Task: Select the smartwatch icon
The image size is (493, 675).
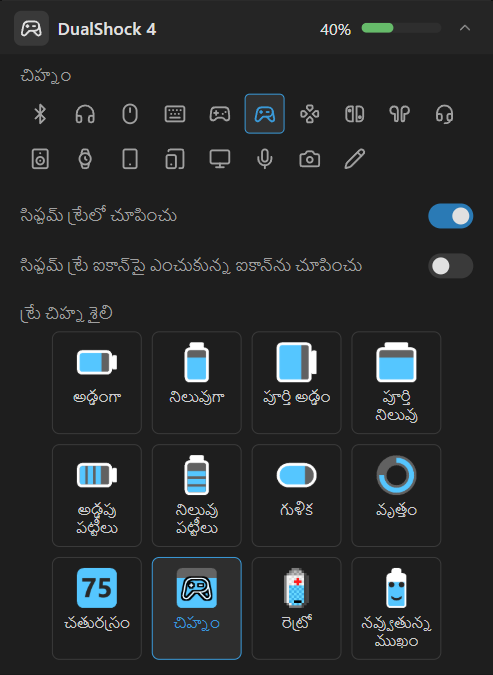Action: tap(85, 159)
